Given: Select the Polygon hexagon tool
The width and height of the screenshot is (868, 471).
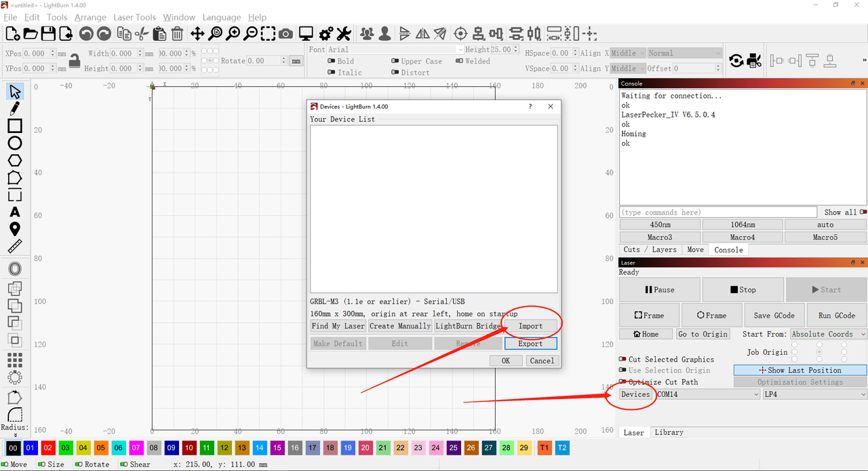Looking at the screenshot, I should click(15, 161).
